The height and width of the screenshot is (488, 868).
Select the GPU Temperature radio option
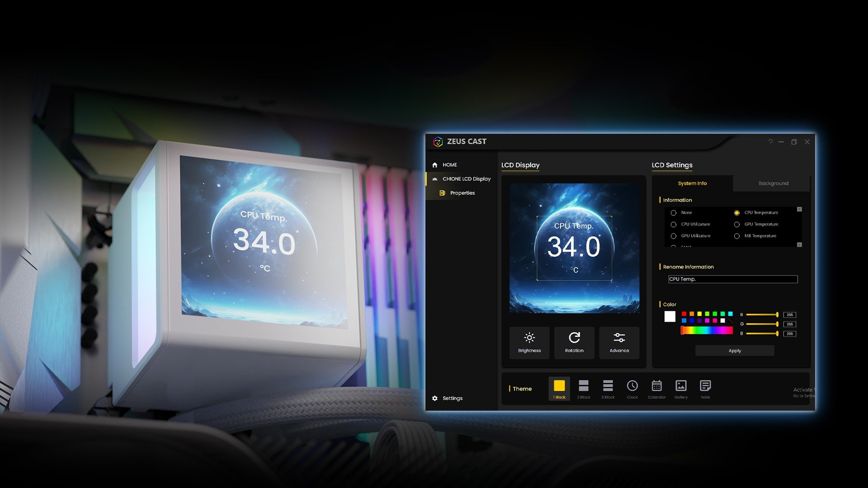[737, 225]
